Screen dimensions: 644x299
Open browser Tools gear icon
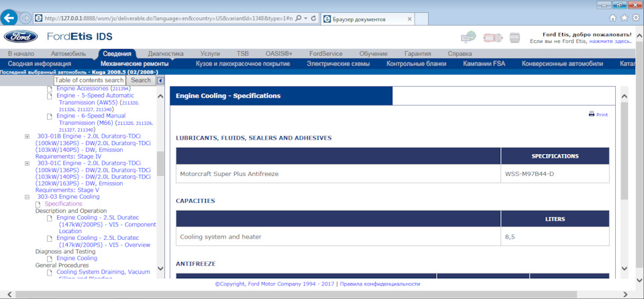coord(635,18)
